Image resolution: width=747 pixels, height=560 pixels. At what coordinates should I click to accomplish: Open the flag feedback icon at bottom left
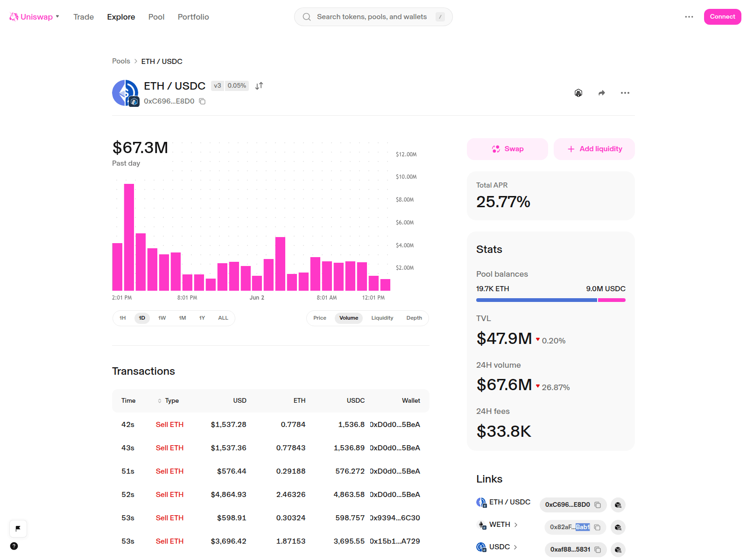tap(18, 529)
